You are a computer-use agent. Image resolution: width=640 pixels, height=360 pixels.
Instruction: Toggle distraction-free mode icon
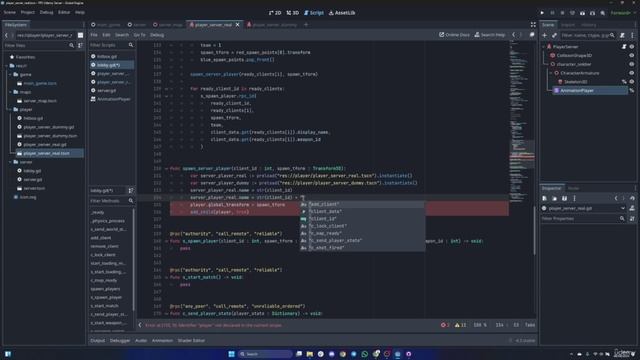click(x=533, y=25)
